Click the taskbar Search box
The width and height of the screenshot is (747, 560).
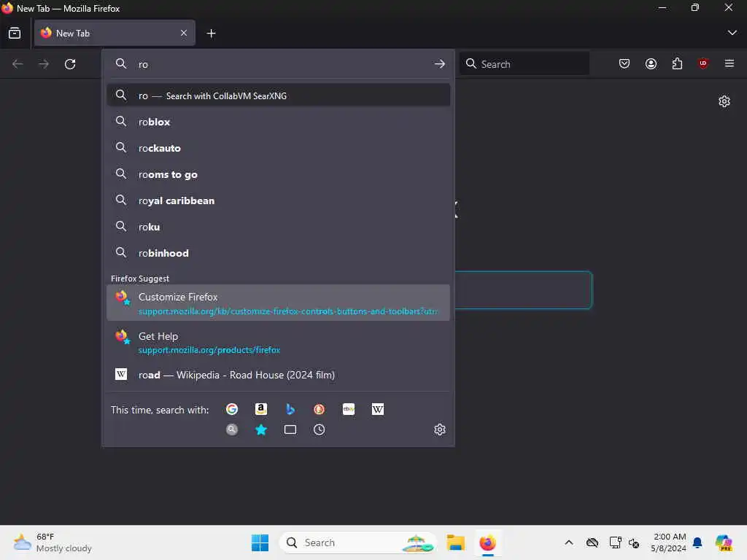pyautogui.click(x=357, y=542)
